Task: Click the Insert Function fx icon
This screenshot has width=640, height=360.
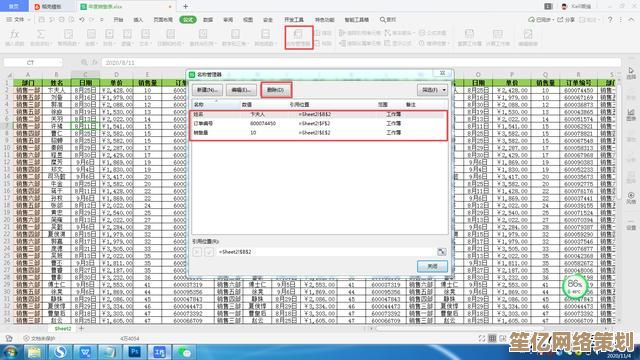Action: pos(15,34)
